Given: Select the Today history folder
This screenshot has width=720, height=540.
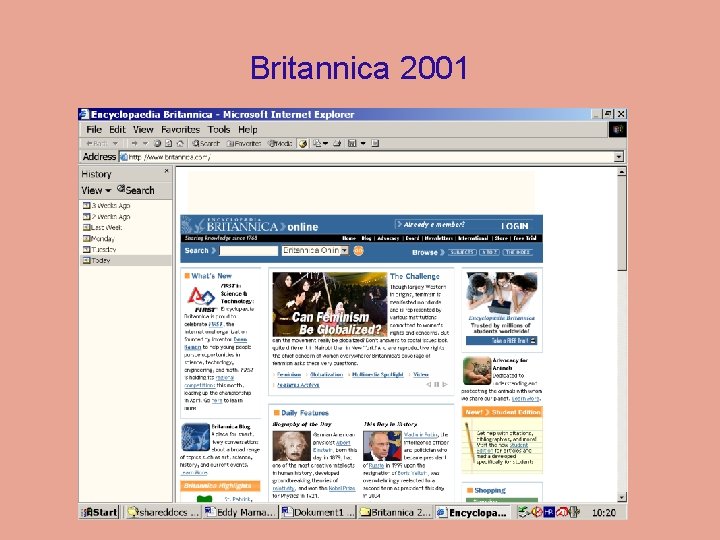Looking at the screenshot, I should tap(125, 260).
